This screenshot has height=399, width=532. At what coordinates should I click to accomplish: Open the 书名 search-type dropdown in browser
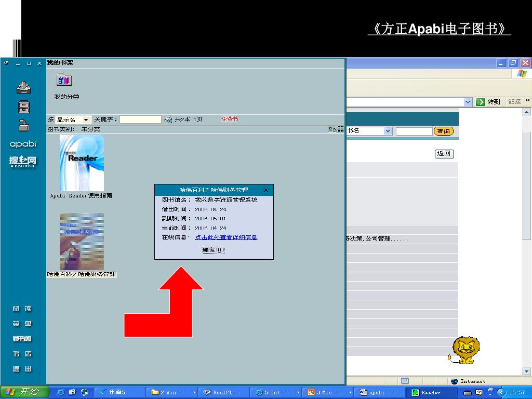[388, 131]
